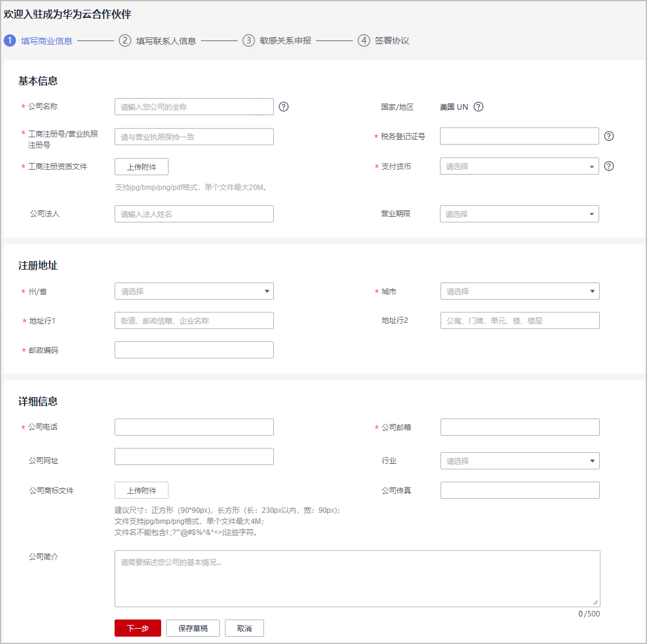Click help icon beside 公司名称 field
The height and width of the screenshot is (644, 647).
coord(284,107)
